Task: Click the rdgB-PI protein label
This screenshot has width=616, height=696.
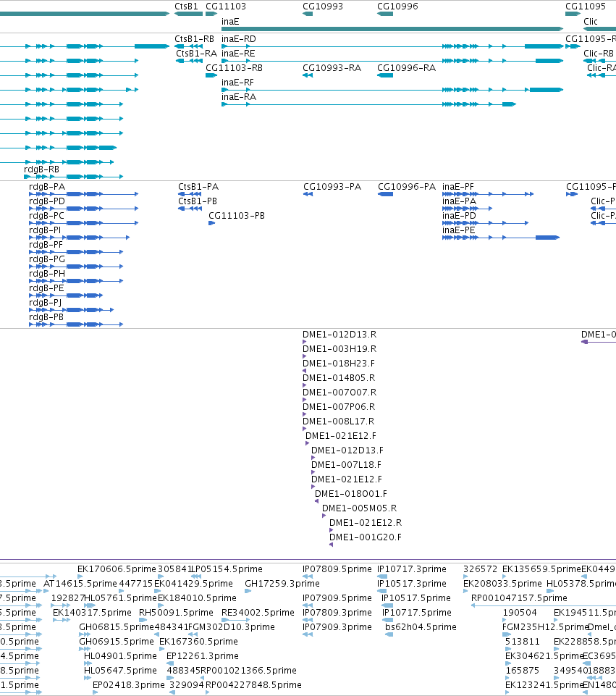Action: (45, 230)
